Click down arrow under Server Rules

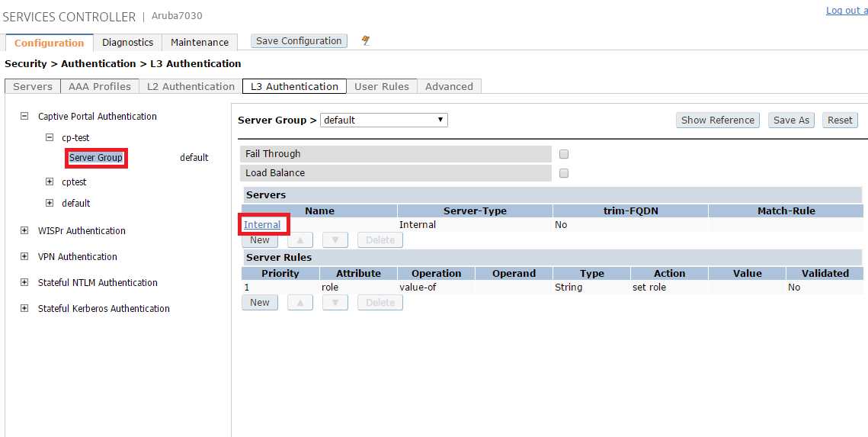335,303
